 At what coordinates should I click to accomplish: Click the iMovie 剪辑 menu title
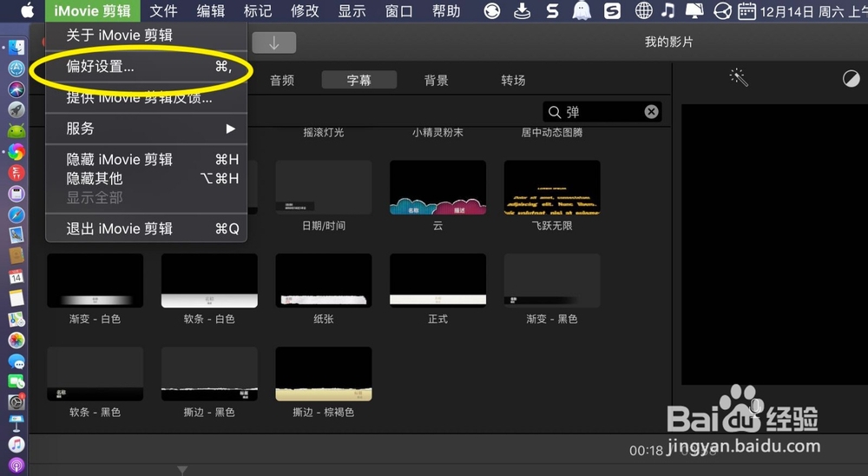93,10
